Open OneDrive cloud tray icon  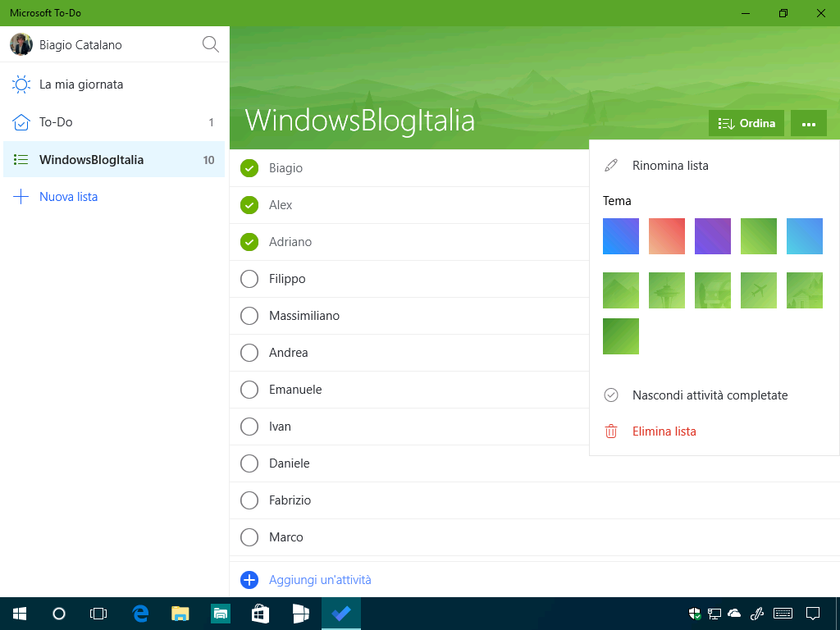tap(734, 614)
